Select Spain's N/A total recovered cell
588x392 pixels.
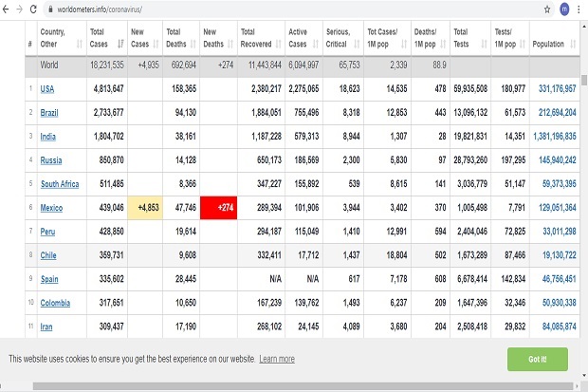[x=261, y=279]
